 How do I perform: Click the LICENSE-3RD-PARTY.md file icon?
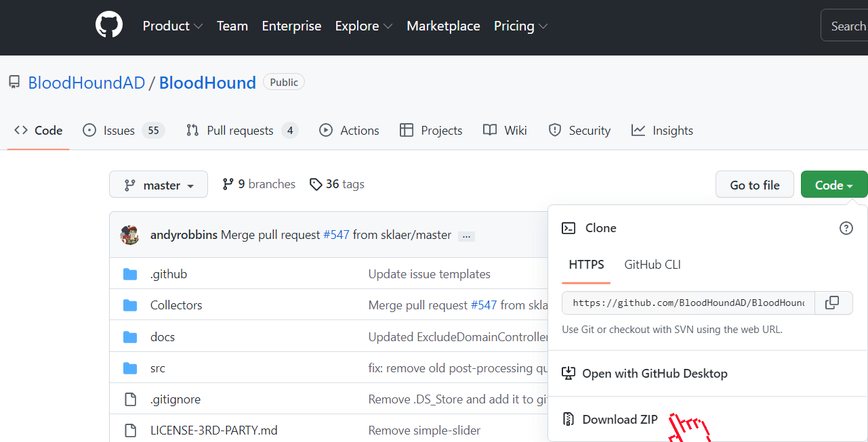coord(130,430)
